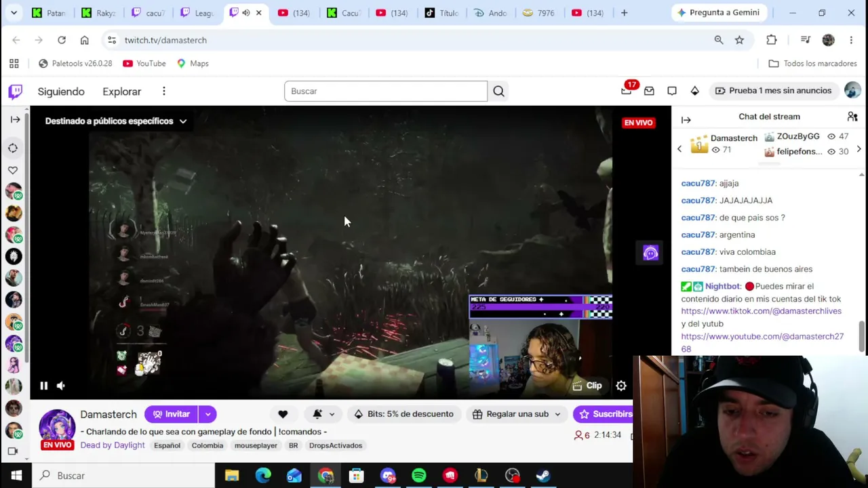Click the Español stream tag

(x=167, y=445)
